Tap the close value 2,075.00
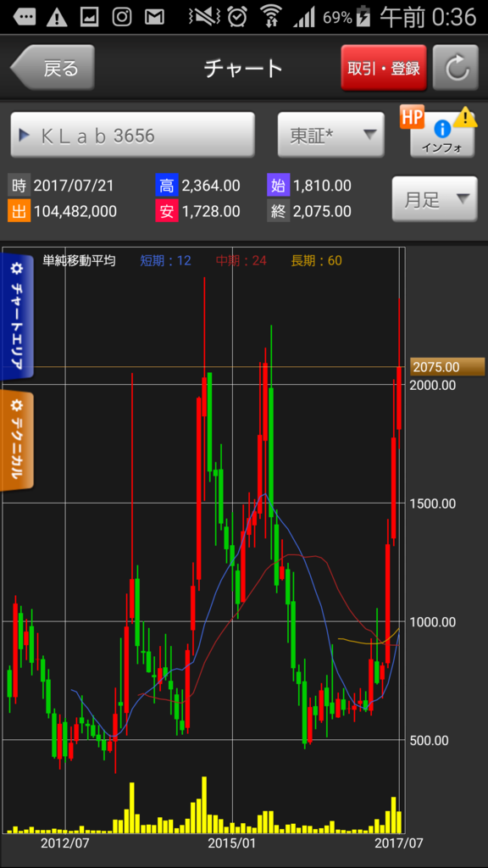 [x=322, y=211]
